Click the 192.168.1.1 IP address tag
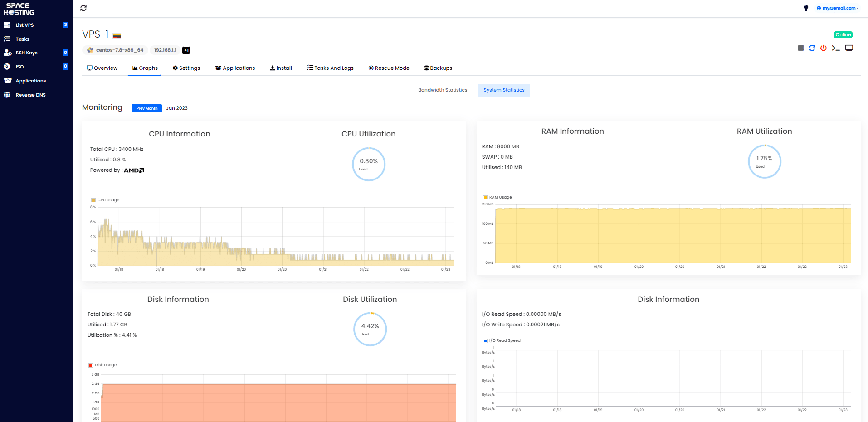The image size is (868, 422). click(x=165, y=50)
